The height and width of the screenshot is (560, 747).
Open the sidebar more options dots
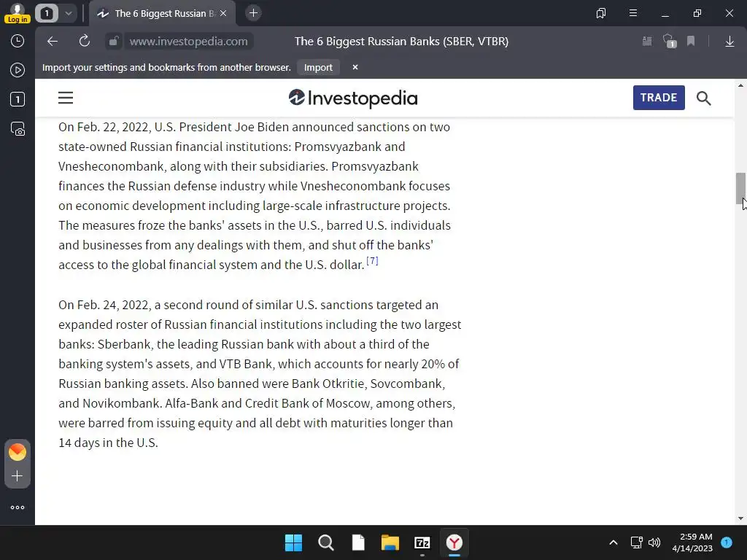(18, 507)
